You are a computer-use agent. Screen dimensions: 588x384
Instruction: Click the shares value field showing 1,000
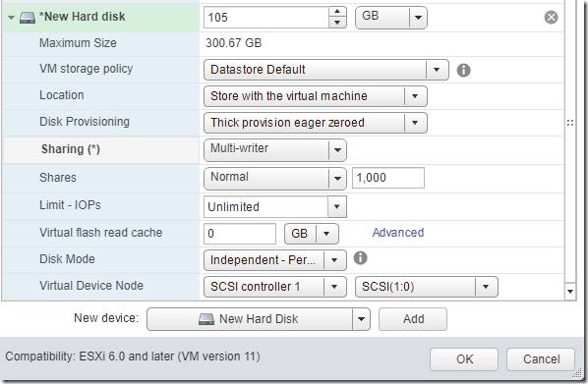pyautogui.click(x=388, y=178)
